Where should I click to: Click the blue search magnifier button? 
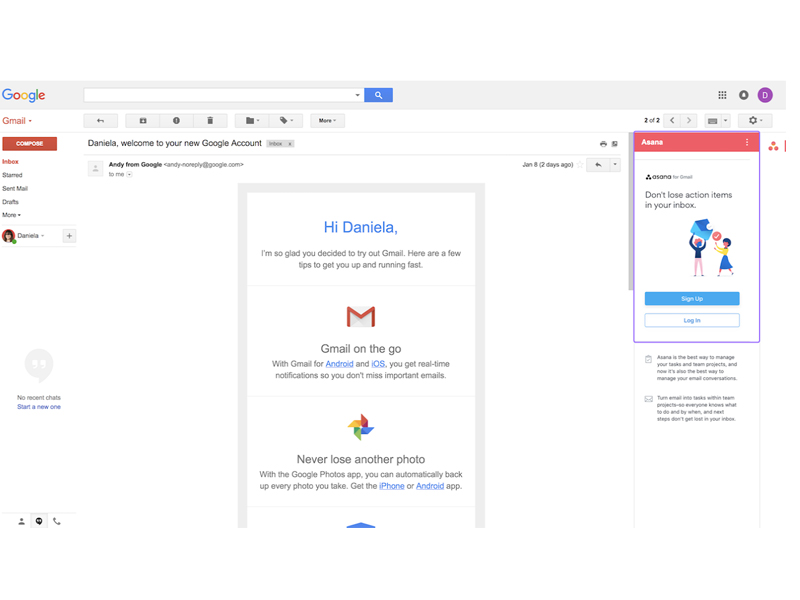click(x=378, y=95)
